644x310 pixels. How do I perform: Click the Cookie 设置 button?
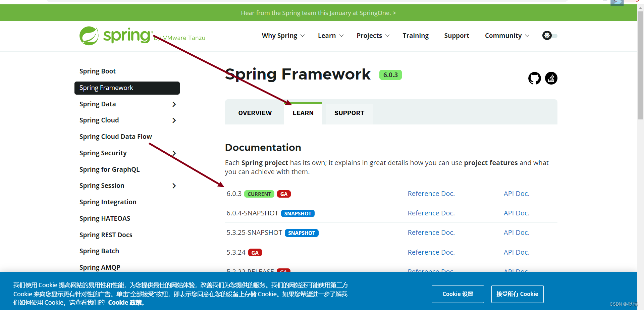click(458, 294)
